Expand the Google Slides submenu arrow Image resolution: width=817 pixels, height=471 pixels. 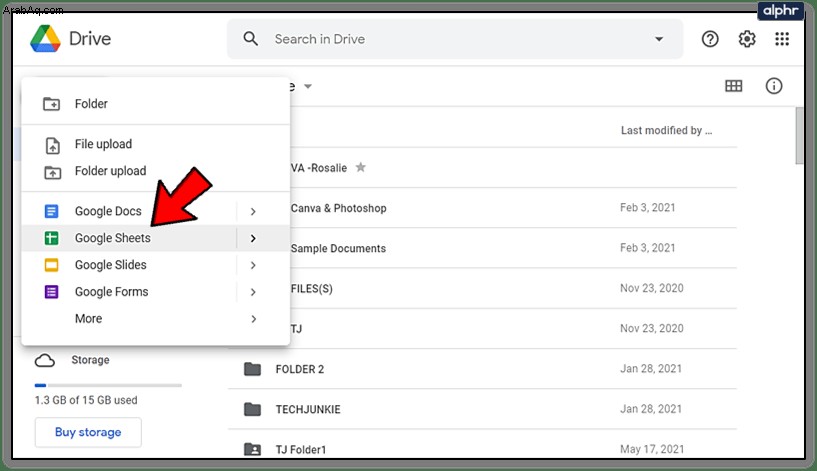(253, 265)
